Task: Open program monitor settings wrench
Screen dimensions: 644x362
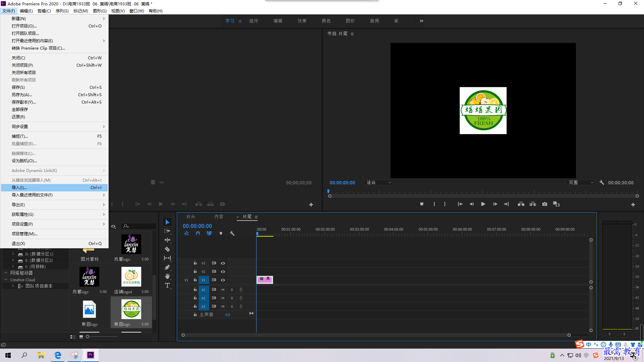Action: coord(602,183)
